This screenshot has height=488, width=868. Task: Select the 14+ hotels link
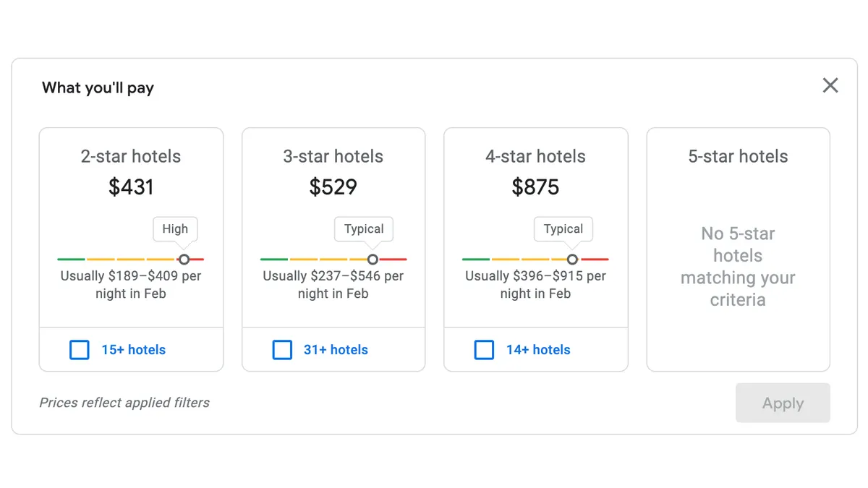[x=538, y=350]
